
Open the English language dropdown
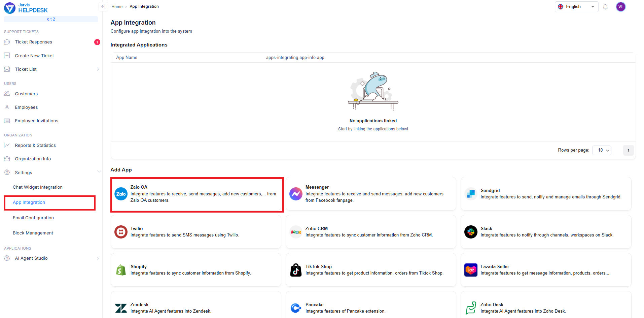click(576, 7)
